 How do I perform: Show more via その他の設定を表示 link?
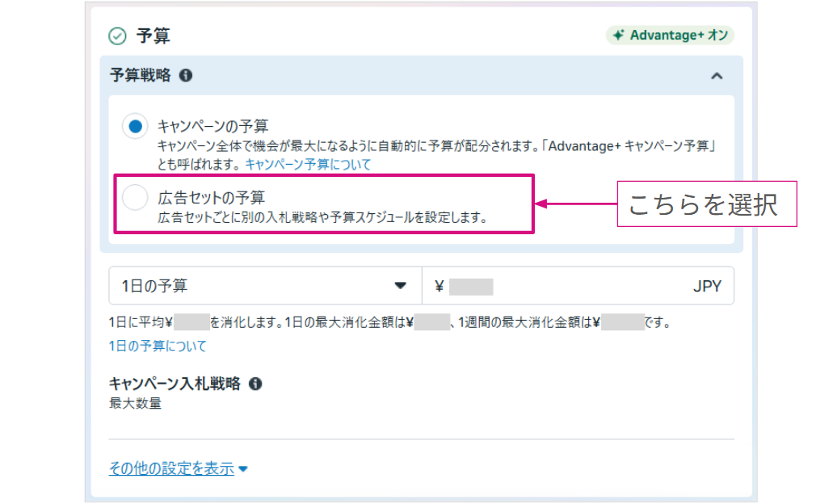171,468
